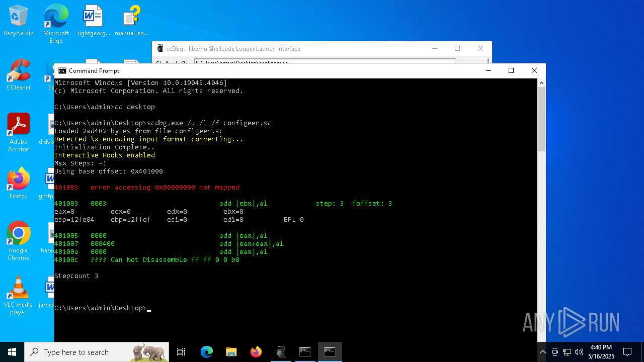Launch Google Chrome desktop shortcut

19,241
